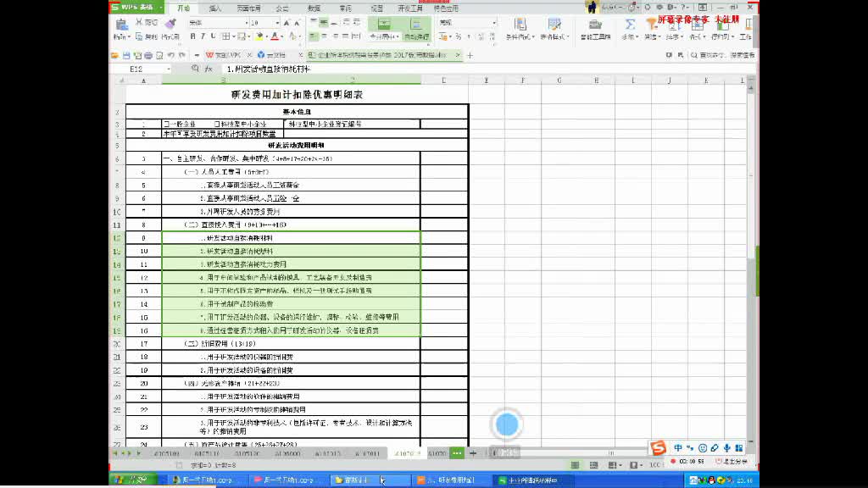Switch to the 数据 ribbon tab
Viewport: 868px width, 488px height.
coord(314,6)
